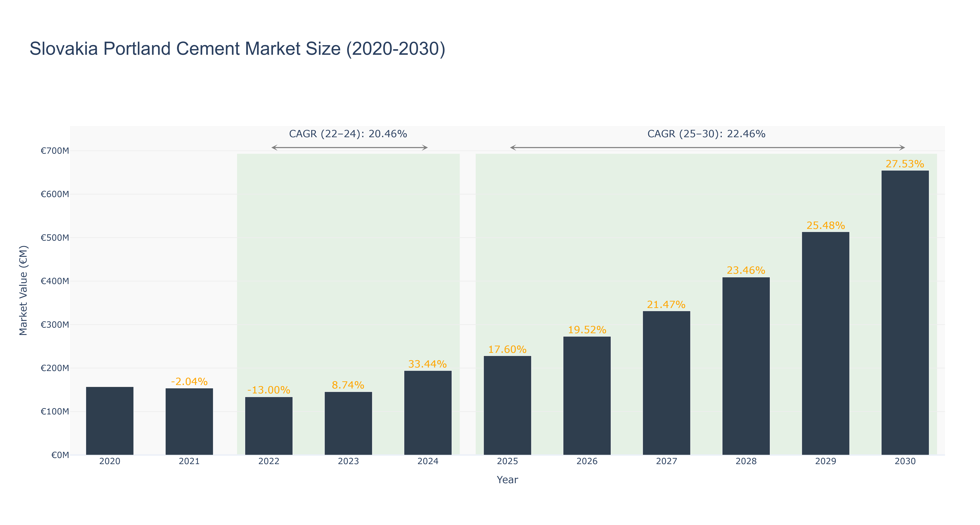This screenshot has height=525, width=980.
Task: Click the 2027 x-axis label
Action: [x=666, y=461]
